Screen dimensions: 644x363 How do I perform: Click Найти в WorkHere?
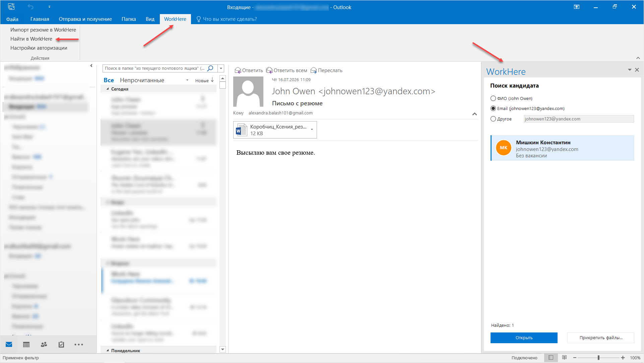click(31, 39)
